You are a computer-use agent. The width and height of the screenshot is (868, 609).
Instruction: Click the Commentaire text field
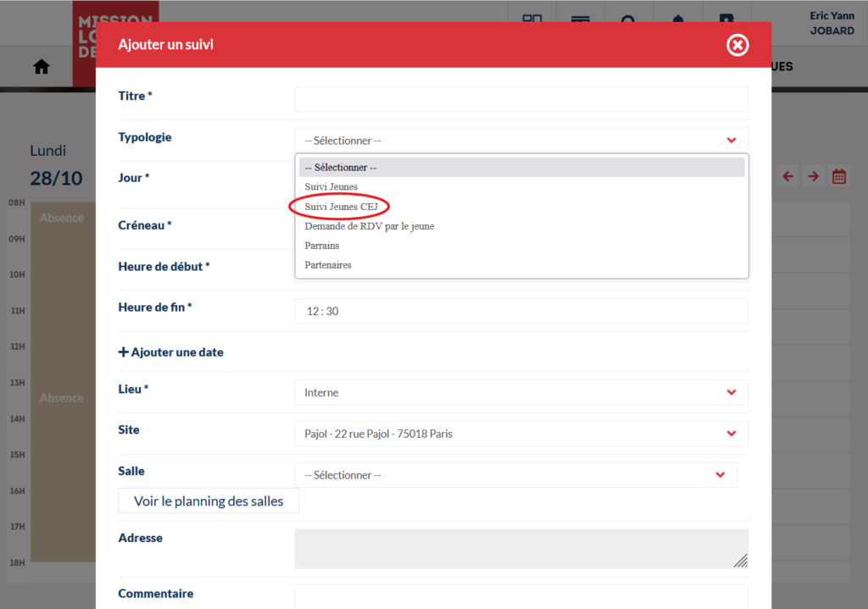(521, 597)
